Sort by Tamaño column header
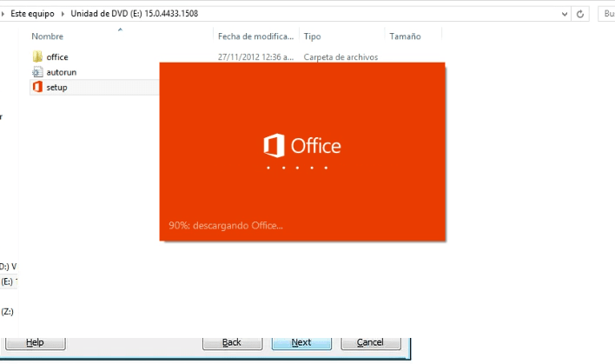This screenshot has height=364, width=615. [405, 36]
